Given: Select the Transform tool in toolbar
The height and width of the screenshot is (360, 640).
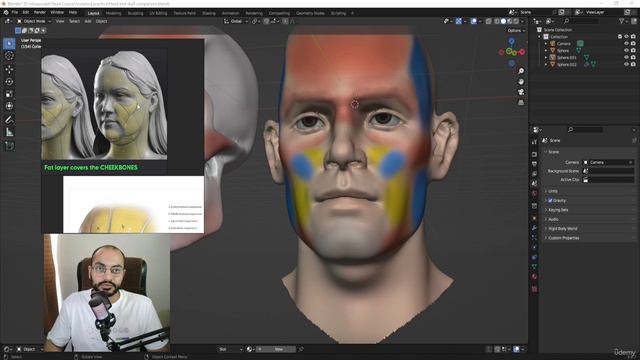Looking at the screenshot, I should pos(9,106).
